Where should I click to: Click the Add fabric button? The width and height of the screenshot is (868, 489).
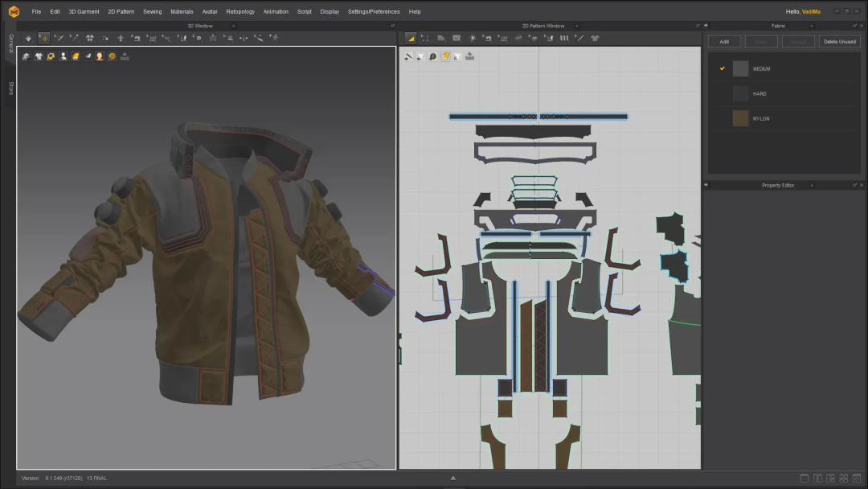[x=724, y=42]
